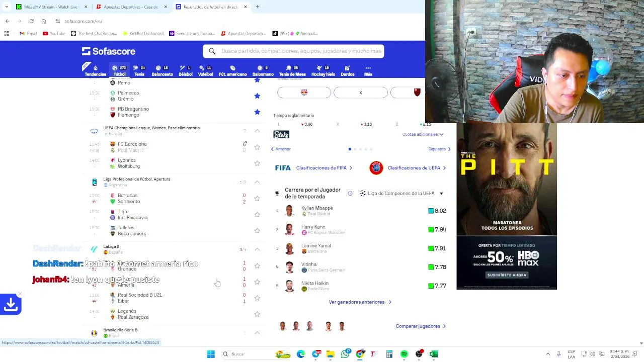This screenshot has height=362, width=644.
Task: Go to Siguiente match
Action: coord(439,149)
